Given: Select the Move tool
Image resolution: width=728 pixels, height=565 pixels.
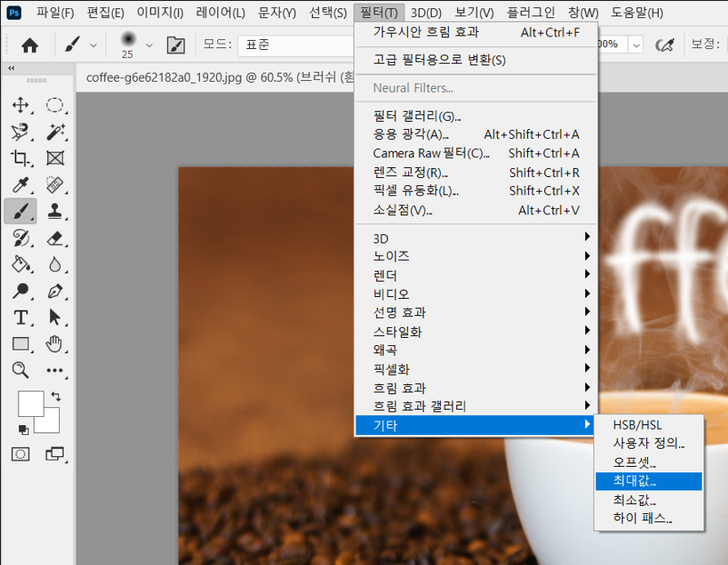Looking at the screenshot, I should (x=20, y=104).
